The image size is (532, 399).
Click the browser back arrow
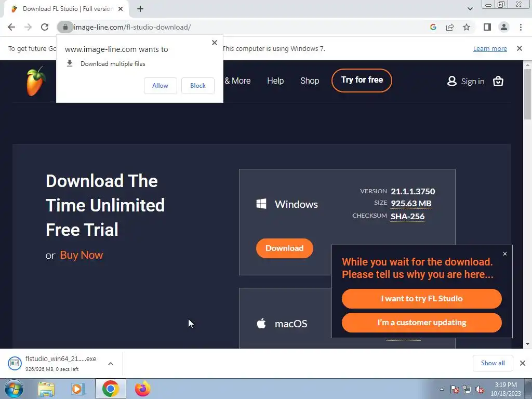click(x=11, y=27)
